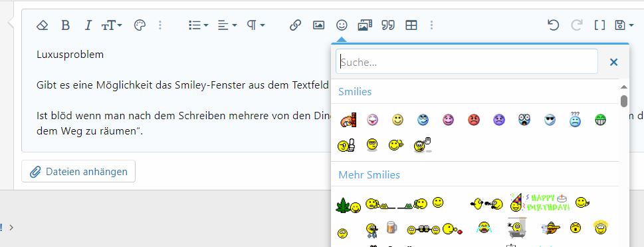Insert a quote block
644x247 pixels.
click(388, 25)
